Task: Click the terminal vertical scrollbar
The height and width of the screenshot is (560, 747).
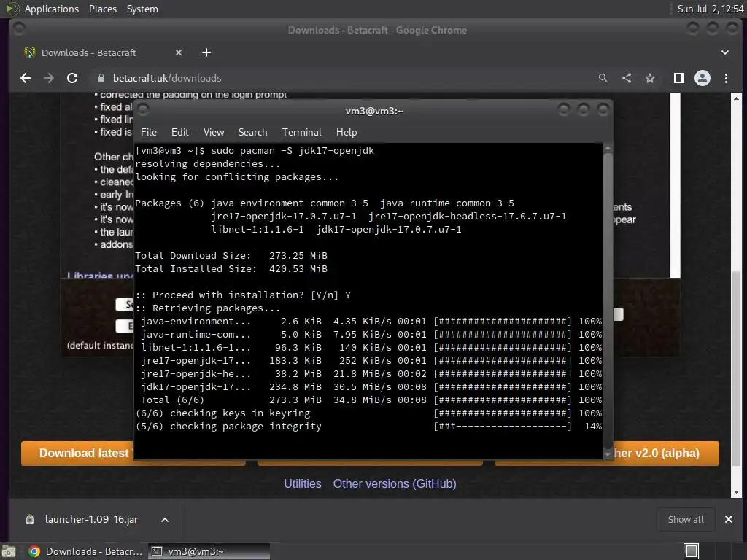Action: [x=608, y=300]
